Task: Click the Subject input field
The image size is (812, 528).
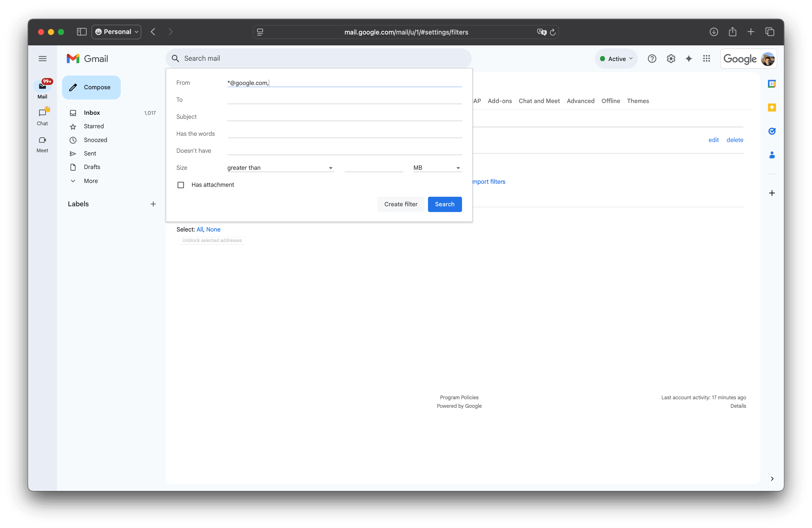Action: click(344, 116)
